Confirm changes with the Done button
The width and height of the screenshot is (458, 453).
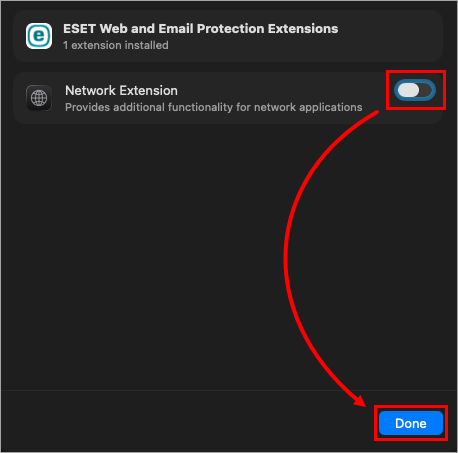[x=411, y=423]
